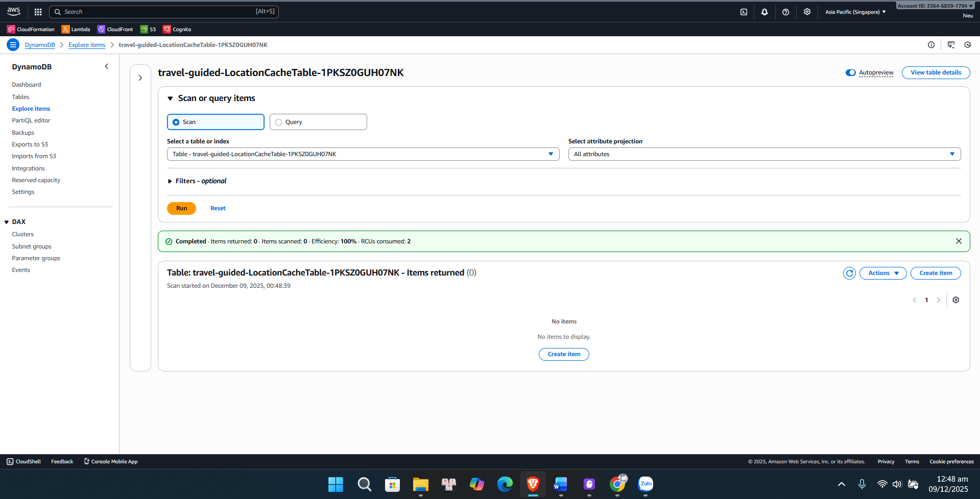The height and width of the screenshot is (499, 980).
Task: Click the help question mark icon
Action: tap(785, 12)
